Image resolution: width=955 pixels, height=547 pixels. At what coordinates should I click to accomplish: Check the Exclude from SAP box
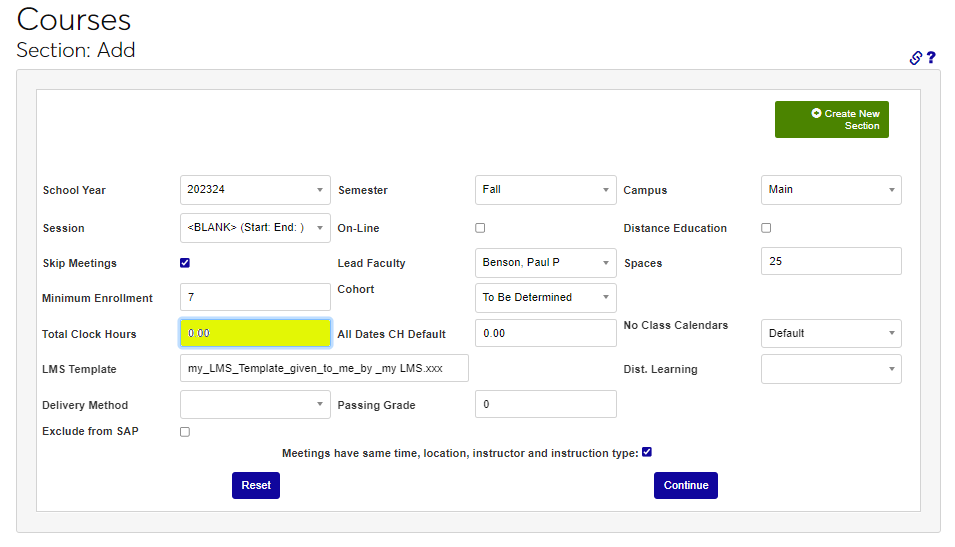point(185,432)
